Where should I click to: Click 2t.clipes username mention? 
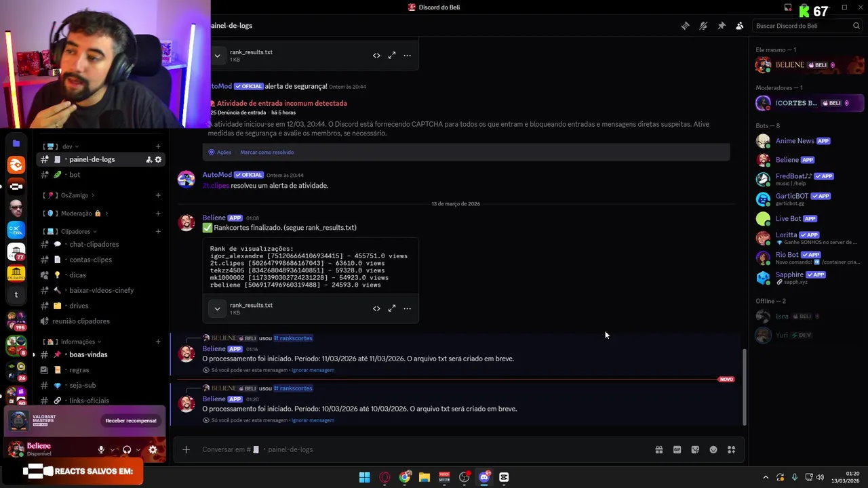click(x=216, y=186)
